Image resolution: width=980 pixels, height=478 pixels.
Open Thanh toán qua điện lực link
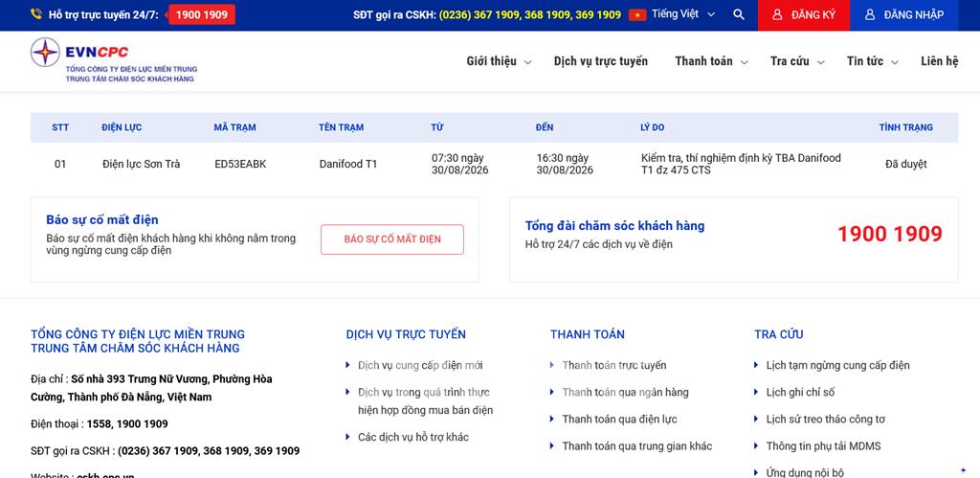619,420
